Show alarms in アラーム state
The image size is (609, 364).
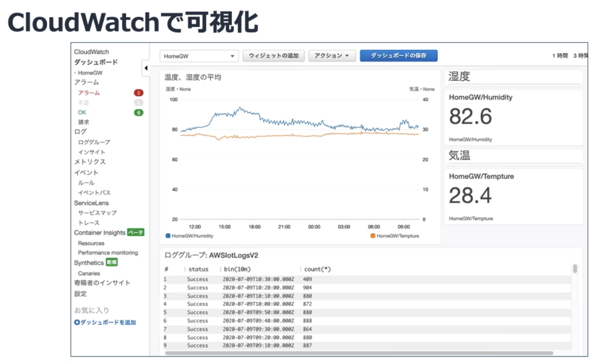[x=89, y=93]
